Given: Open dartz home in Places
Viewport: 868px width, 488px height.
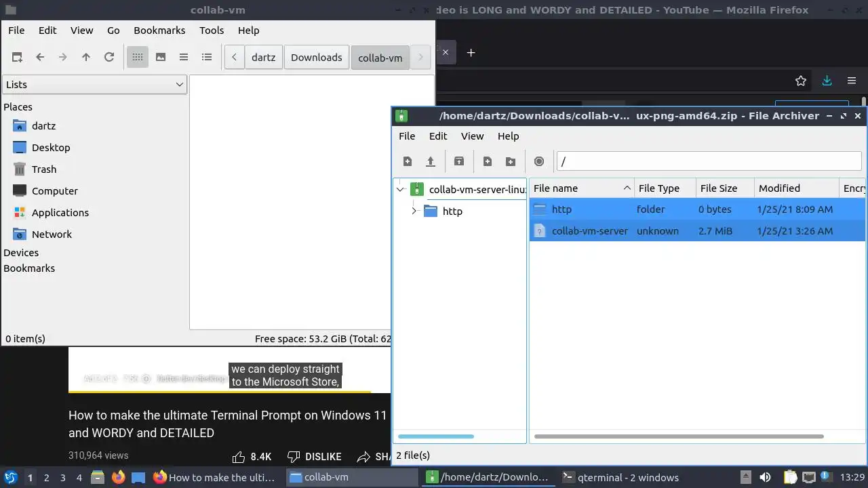Looking at the screenshot, I should tap(43, 126).
